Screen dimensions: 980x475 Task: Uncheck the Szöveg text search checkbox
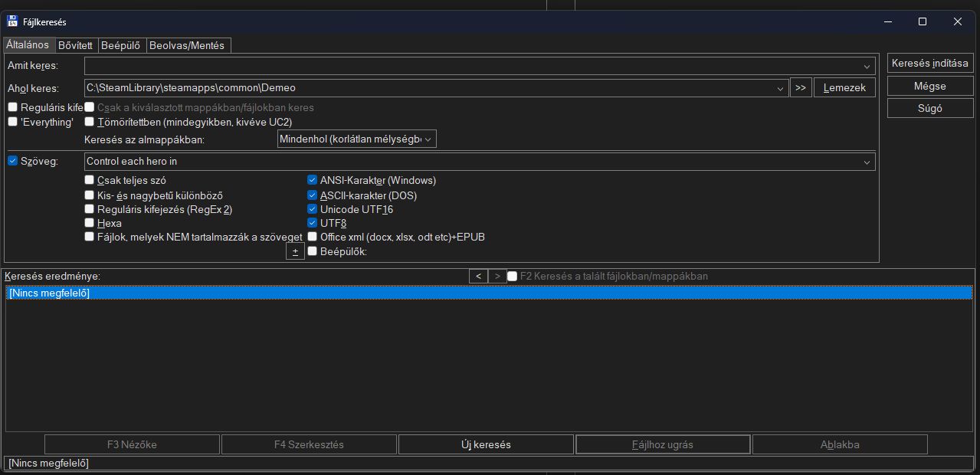(12, 162)
